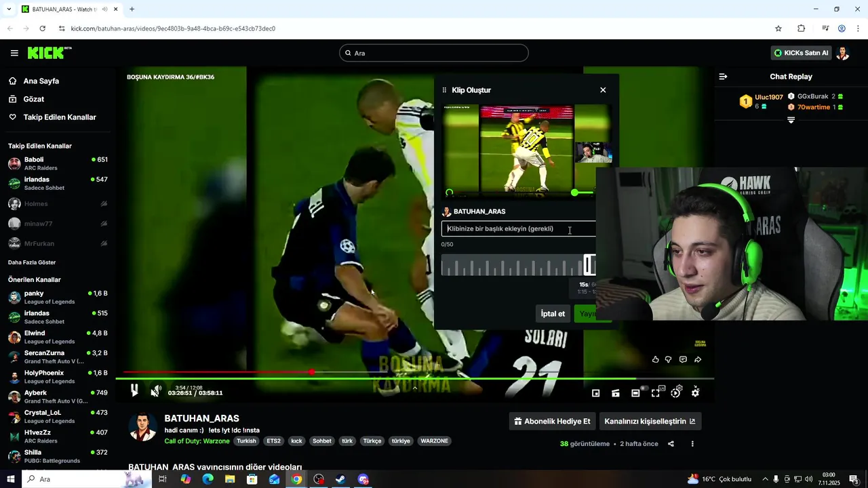Click GGxBurak in the leaderboard
This screenshot has height=488, width=868.
coord(812,96)
